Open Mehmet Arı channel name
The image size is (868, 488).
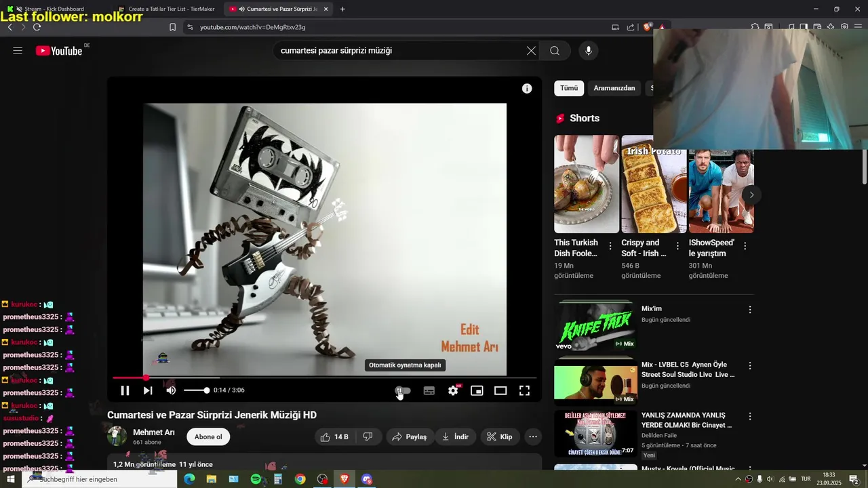tap(154, 432)
